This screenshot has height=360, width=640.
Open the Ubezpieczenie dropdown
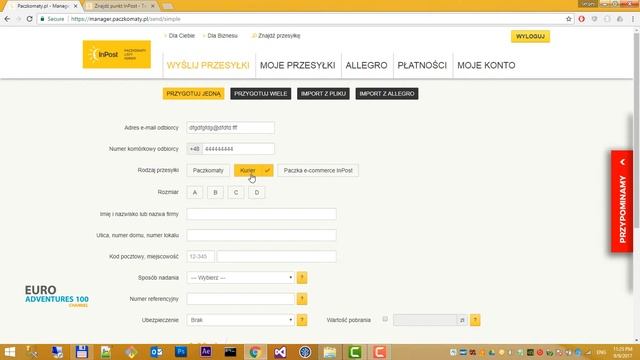pyautogui.click(x=241, y=320)
